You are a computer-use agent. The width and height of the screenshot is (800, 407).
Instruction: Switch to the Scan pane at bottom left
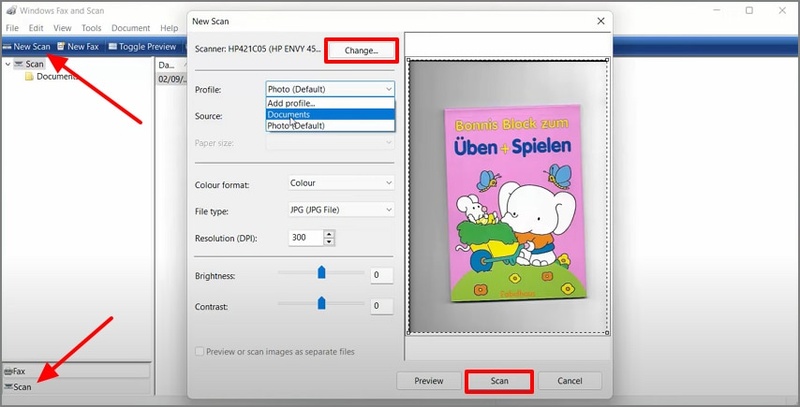[x=77, y=387]
